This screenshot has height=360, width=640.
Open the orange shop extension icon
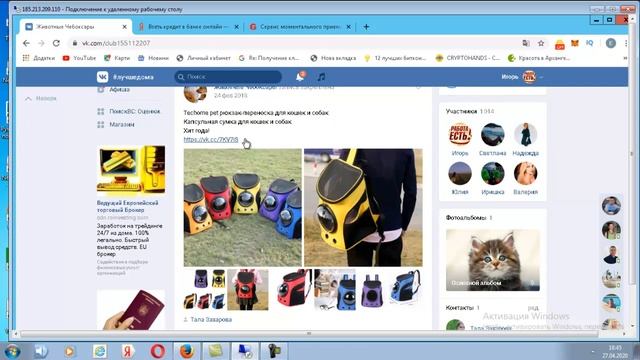click(560, 44)
